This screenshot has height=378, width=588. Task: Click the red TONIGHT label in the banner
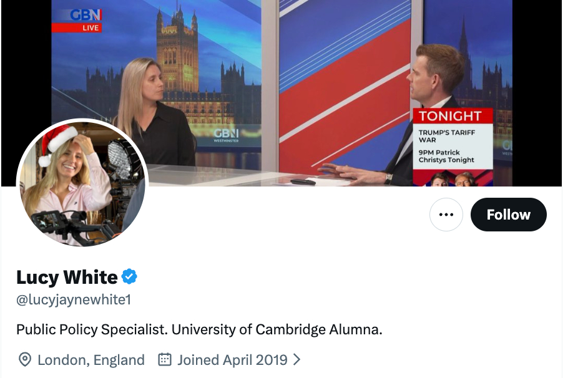[x=450, y=116]
